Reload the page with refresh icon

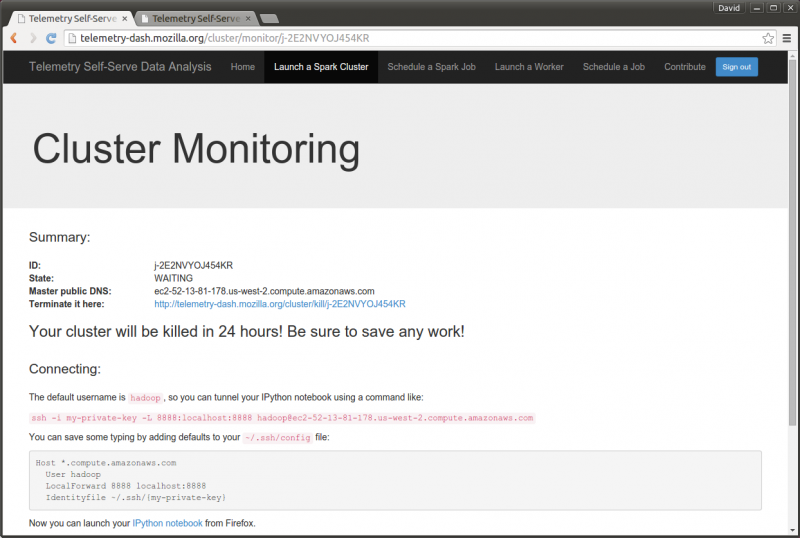[51, 38]
